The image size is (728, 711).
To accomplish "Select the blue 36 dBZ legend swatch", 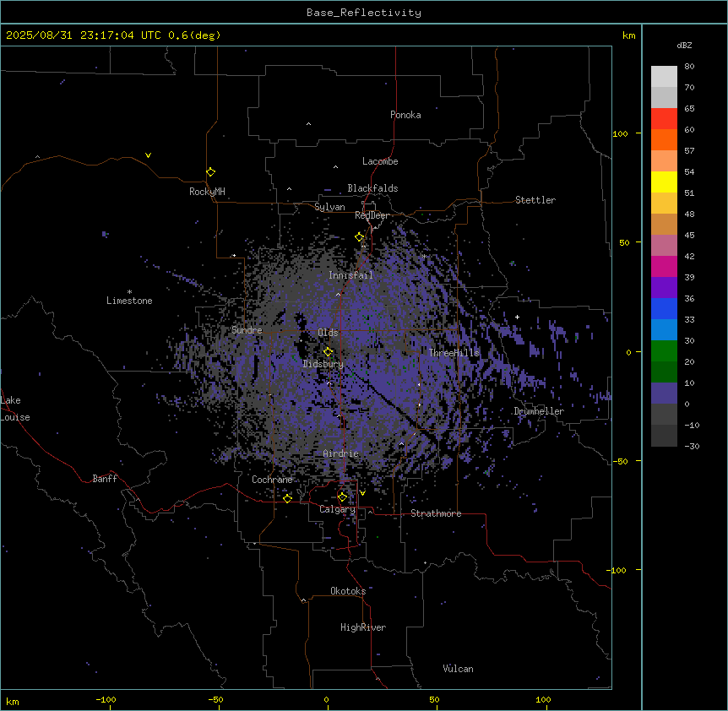I will click(x=664, y=308).
